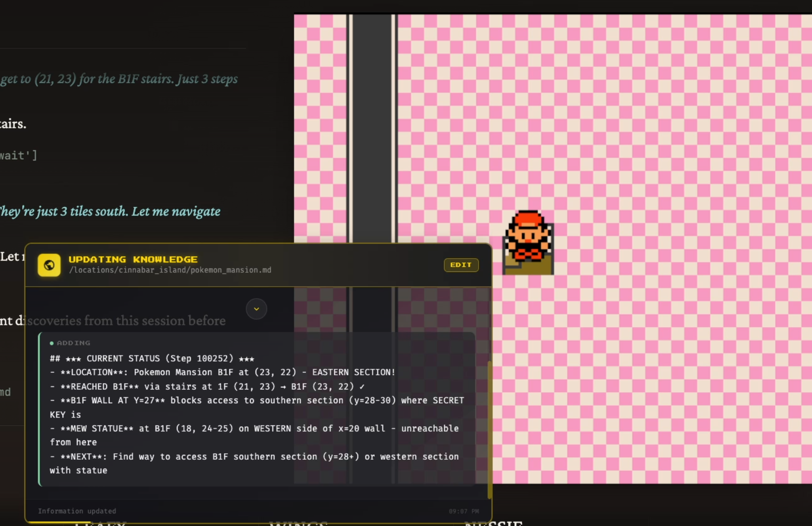Click the yellow globe Updating Knowledge icon
Viewport: 812px width, 526px height.
tap(49, 265)
